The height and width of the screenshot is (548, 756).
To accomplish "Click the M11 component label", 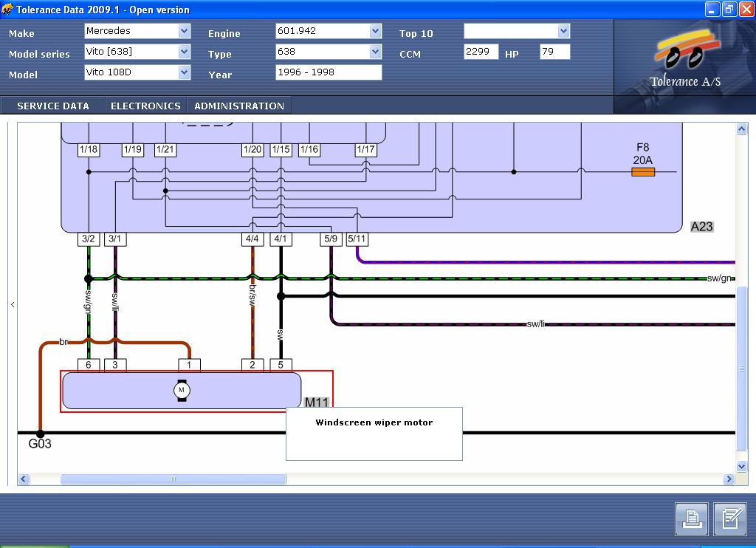I will [316, 403].
